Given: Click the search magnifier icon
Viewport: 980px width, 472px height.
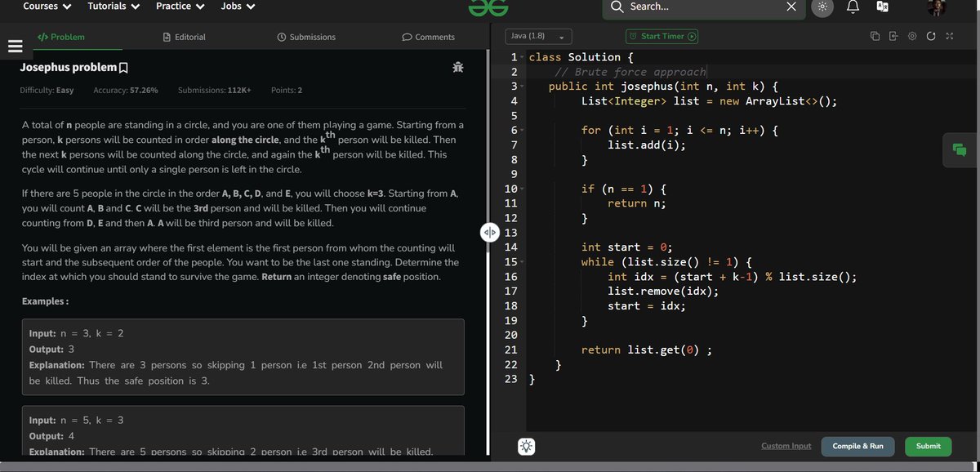Looking at the screenshot, I should click(x=617, y=7).
